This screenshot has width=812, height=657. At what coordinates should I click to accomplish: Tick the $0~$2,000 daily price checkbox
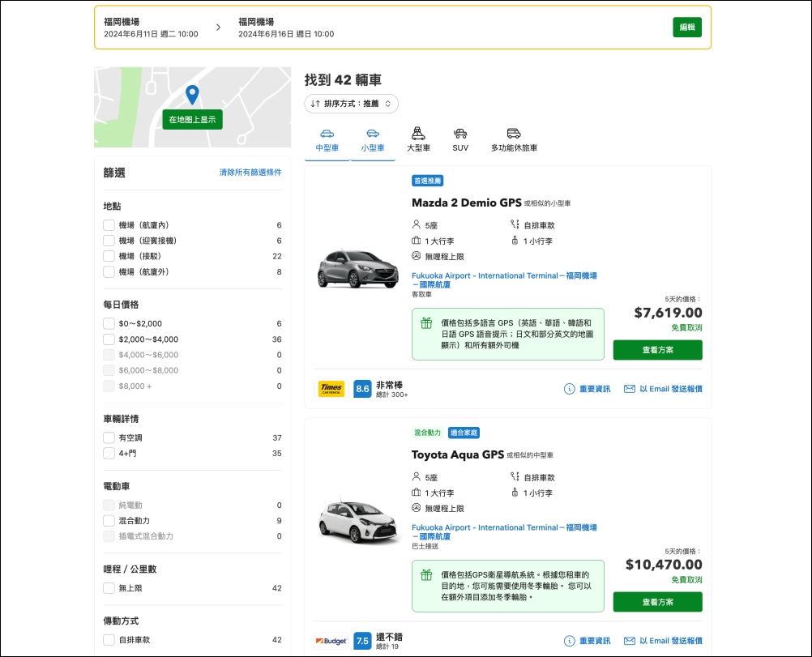pyautogui.click(x=109, y=323)
